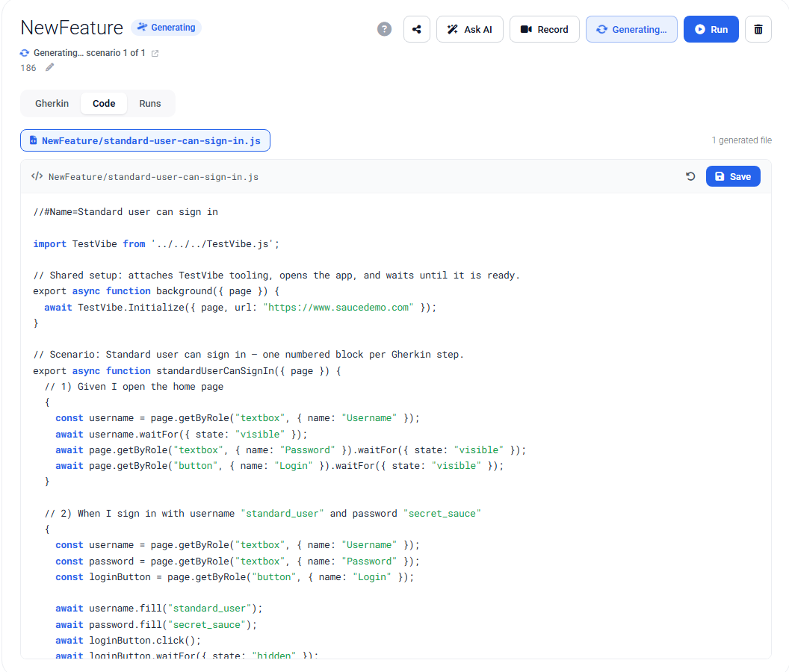
Task: Click the Generating status badge beside title
Action: [x=167, y=28]
